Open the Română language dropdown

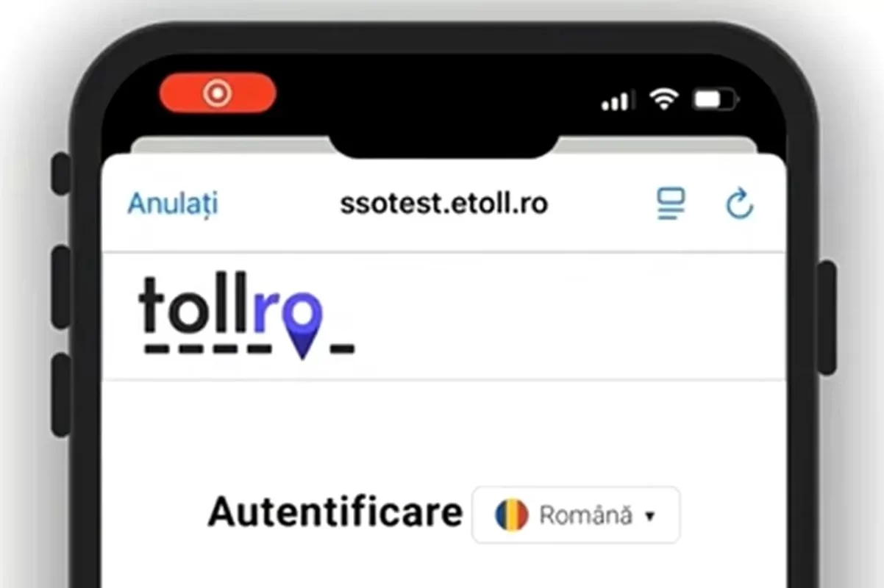[x=576, y=514]
